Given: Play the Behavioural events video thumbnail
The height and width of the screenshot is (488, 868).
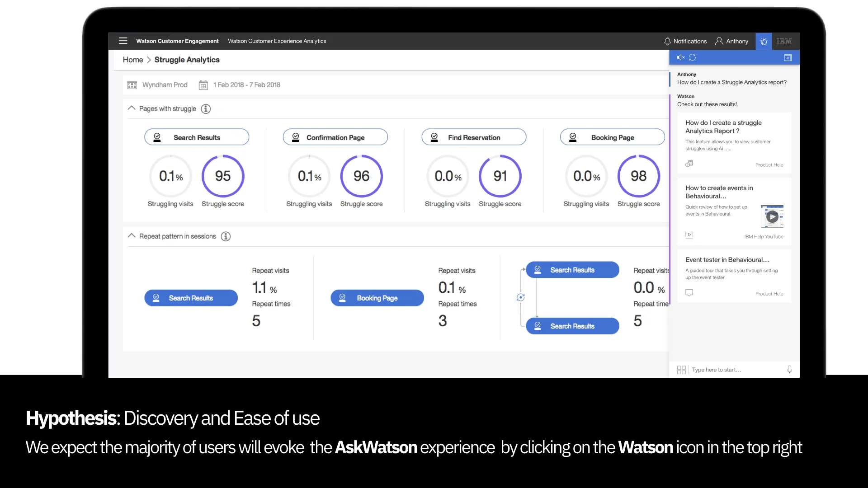Looking at the screenshot, I should pos(772,216).
